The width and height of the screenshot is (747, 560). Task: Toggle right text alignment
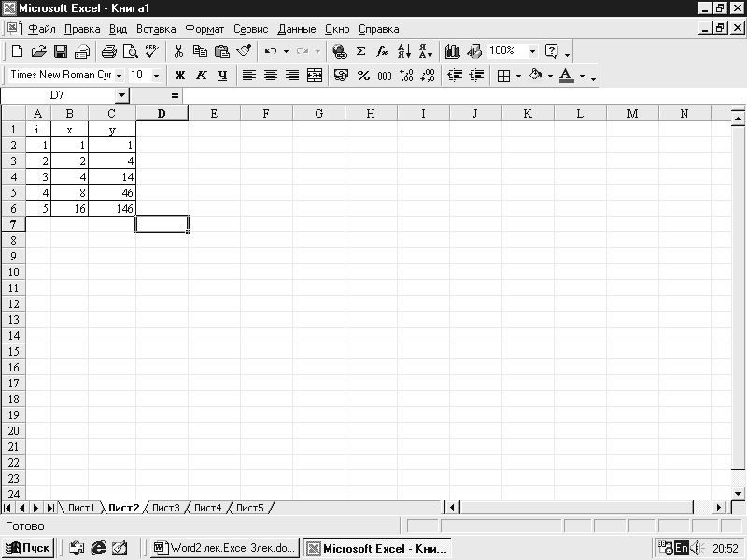click(x=292, y=76)
